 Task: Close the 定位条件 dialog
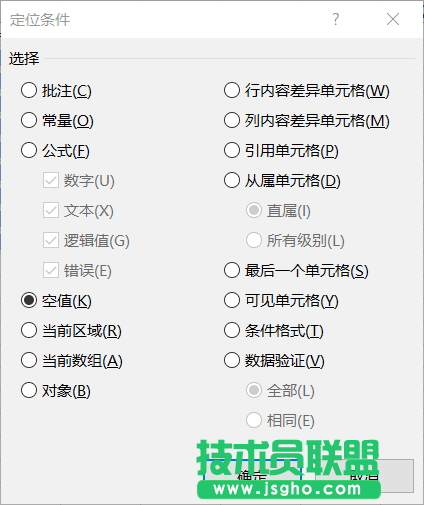393,19
